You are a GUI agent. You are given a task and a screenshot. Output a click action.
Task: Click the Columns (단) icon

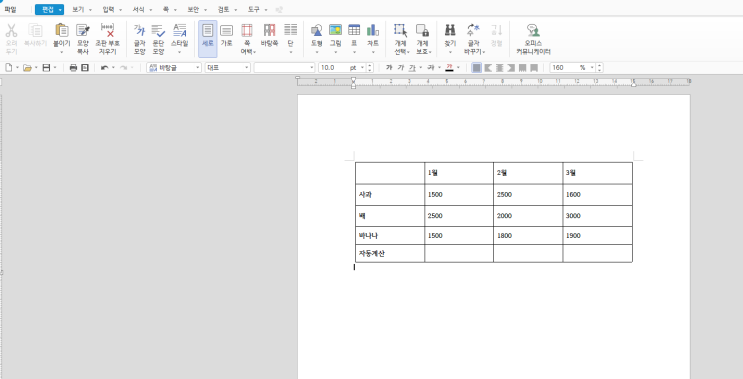coord(290,30)
